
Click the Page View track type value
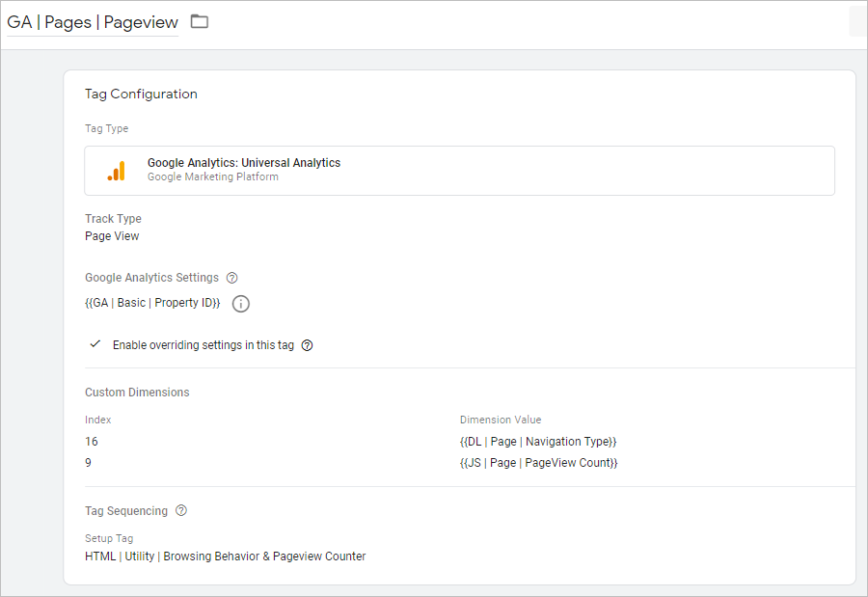pos(112,236)
